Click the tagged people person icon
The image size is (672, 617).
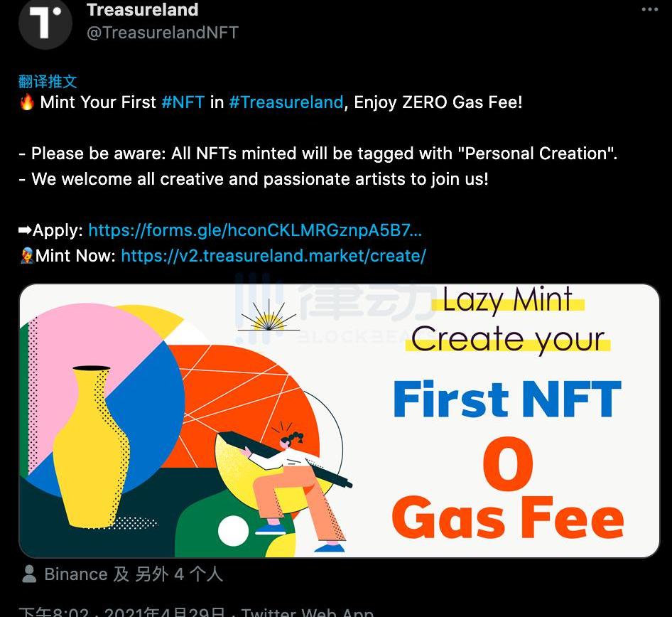coord(30,574)
